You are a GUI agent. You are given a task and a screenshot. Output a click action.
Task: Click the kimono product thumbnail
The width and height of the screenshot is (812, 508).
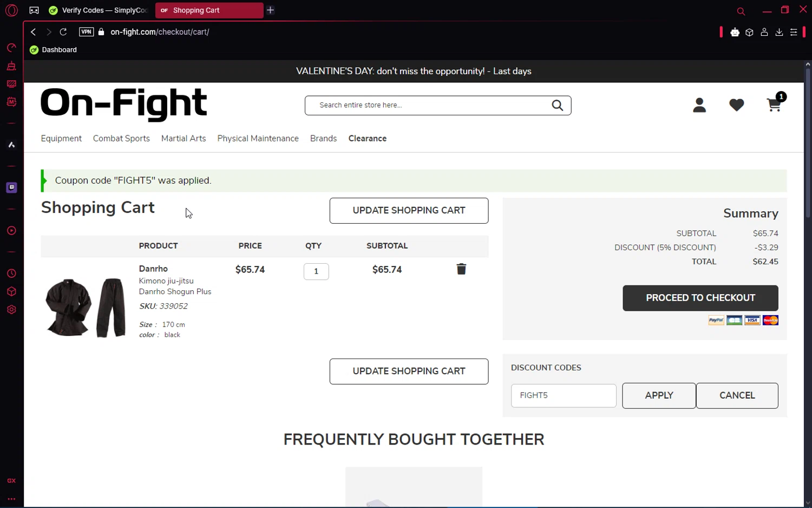[x=86, y=308]
